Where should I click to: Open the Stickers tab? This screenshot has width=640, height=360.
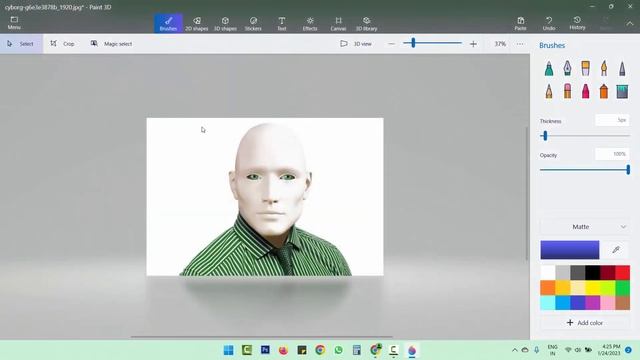(x=253, y=24)
